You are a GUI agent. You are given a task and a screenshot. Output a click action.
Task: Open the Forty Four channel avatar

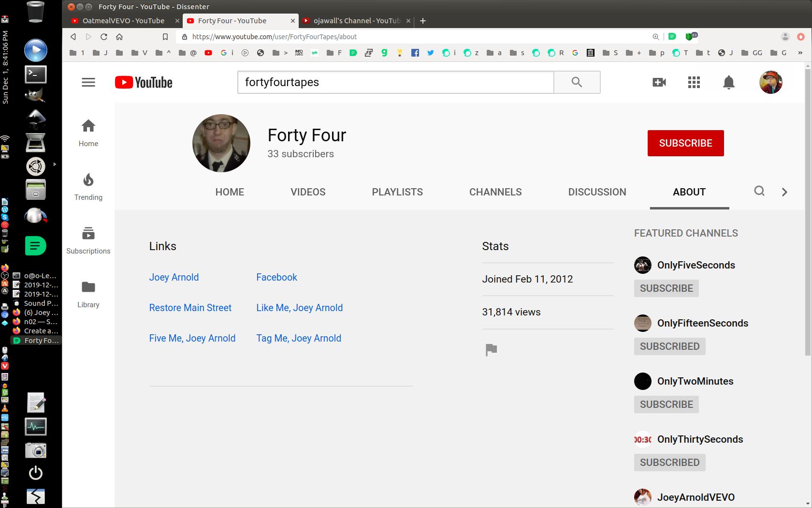coord(221,143)
